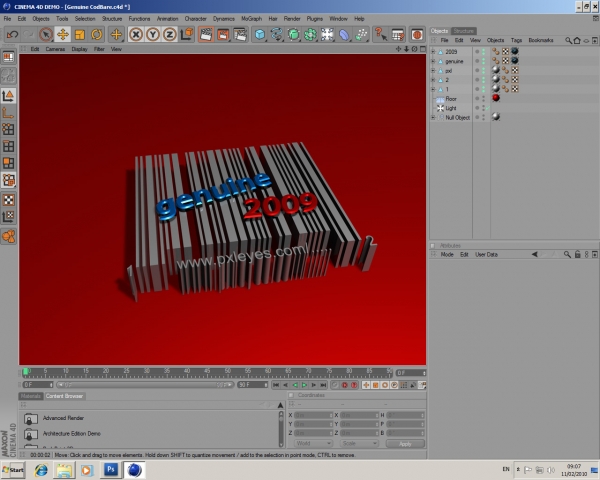The width and height of the screenshot is (600, 480).
Task: Click the X position input field
Action: pos(313,415)
